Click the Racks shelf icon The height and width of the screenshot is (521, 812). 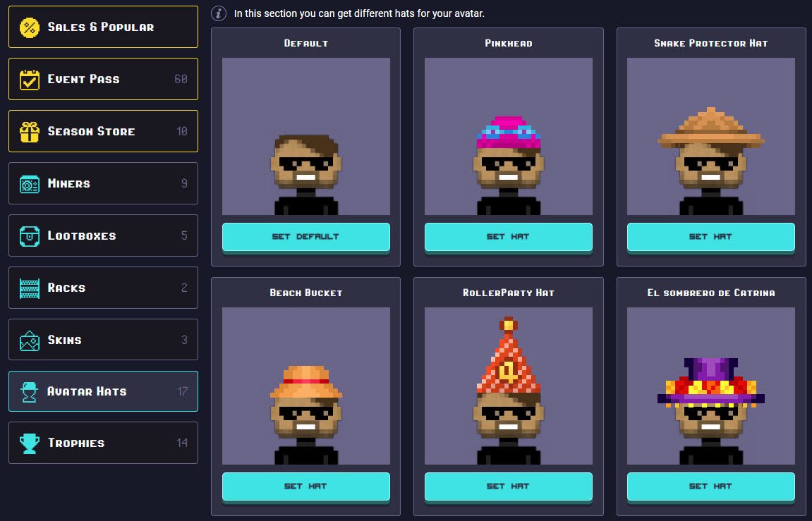[x=30, y=288]
